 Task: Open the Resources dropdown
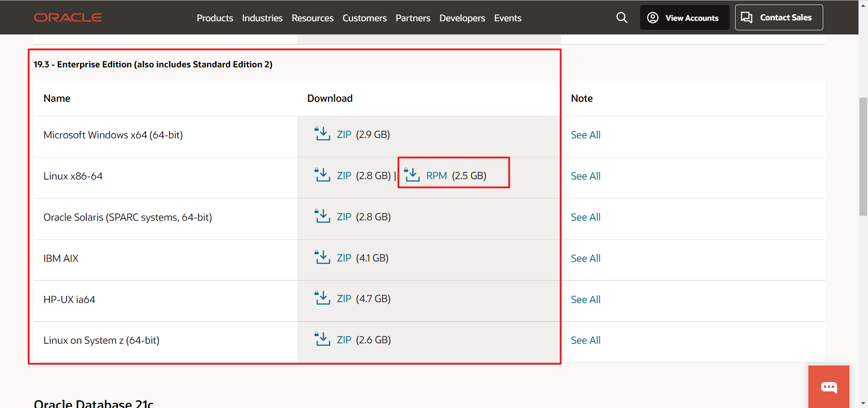(x=312, y=18)
